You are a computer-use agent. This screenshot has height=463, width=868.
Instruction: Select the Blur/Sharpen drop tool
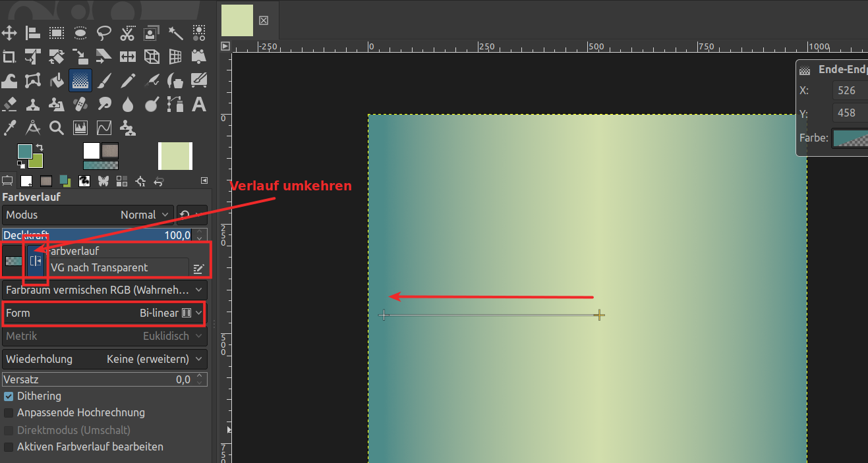click(x=128, y=104)
